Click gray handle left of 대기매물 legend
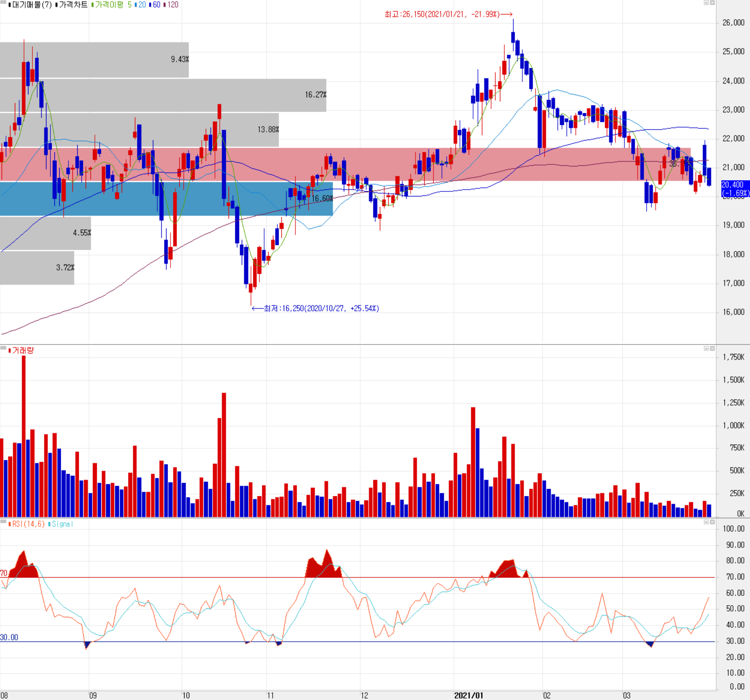This screenshot has width=750, height=700. [x=3, y=2]
